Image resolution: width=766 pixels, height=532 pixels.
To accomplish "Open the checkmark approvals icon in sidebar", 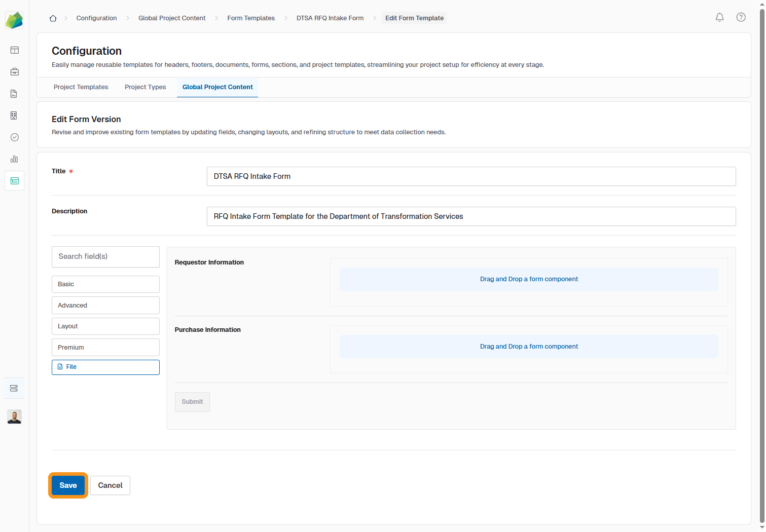I will [x=15, y=137].
